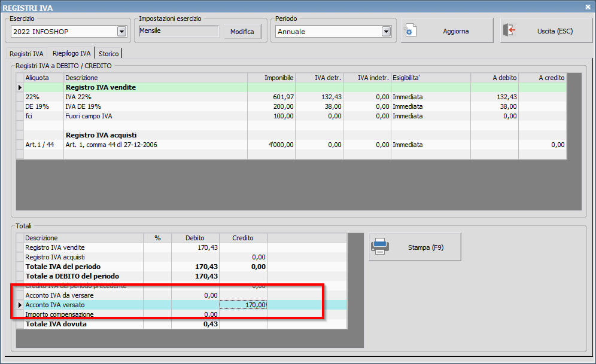This screenshot has width=596, height=364.
Task: Click the Imponibile column header
Action: point(272,78)
